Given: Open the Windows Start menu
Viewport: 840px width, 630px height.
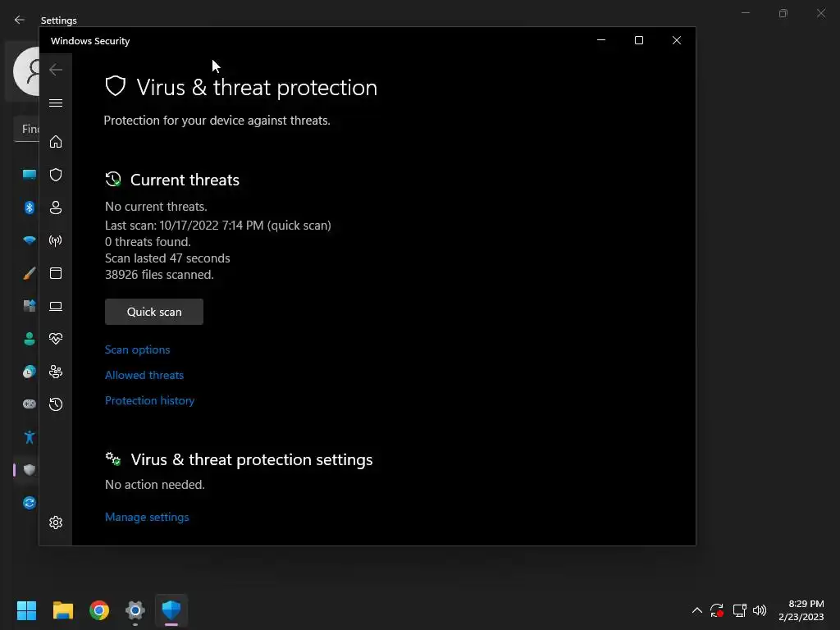Looking at the screenshot, I should tap(26, 610).
